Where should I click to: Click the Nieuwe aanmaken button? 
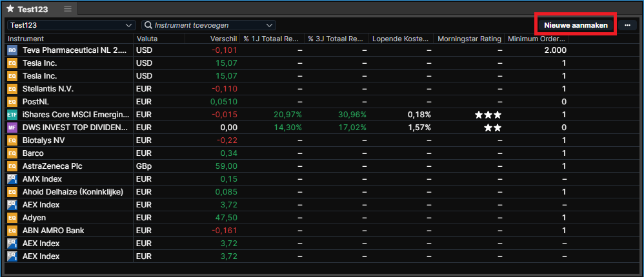(576, 25)
